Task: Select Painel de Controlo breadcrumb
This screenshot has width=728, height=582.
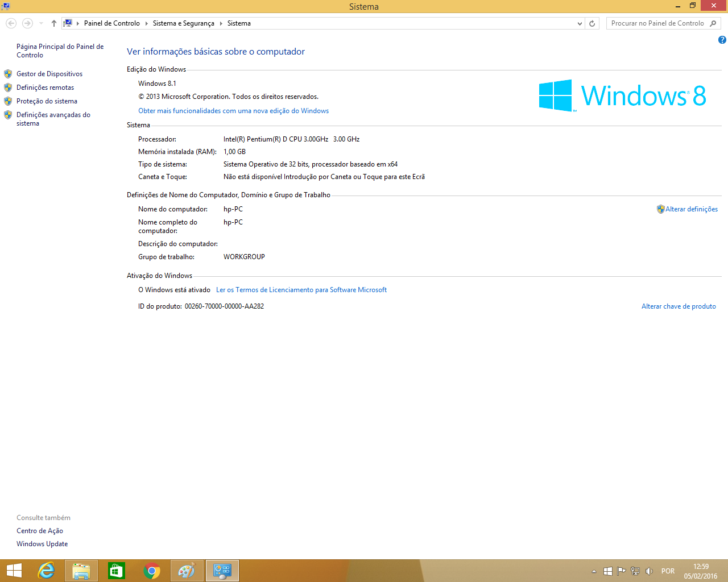Action: coord(112,23)
